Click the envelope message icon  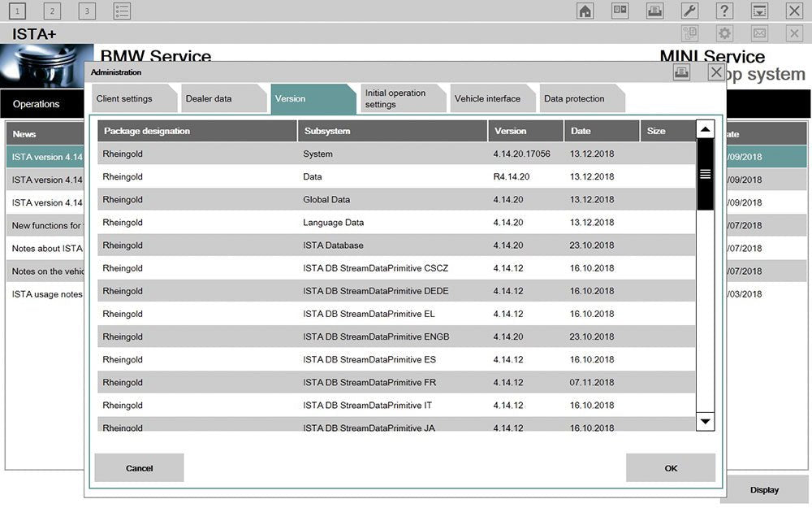click(759, 33)
